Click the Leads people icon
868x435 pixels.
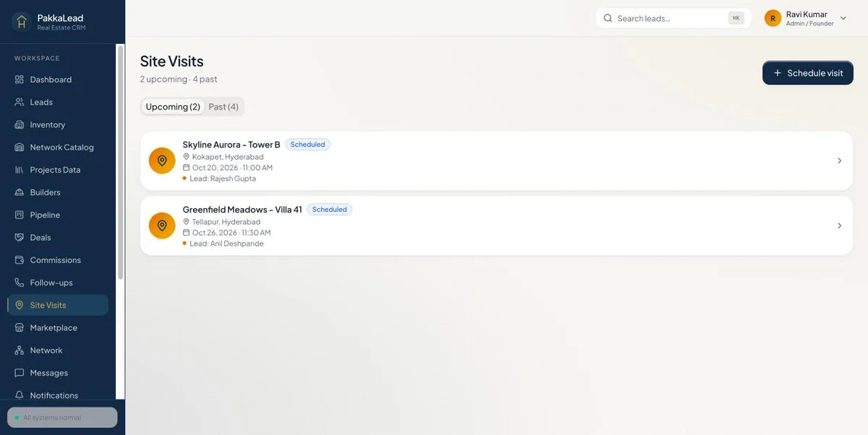coord(20,102)
